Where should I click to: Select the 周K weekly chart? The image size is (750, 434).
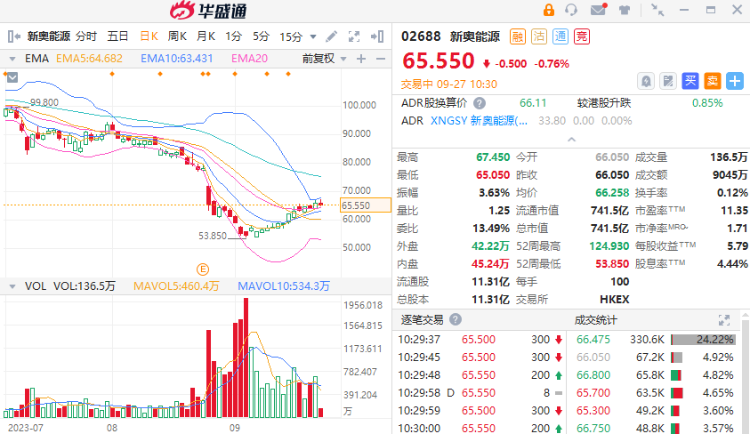[177, 36]
